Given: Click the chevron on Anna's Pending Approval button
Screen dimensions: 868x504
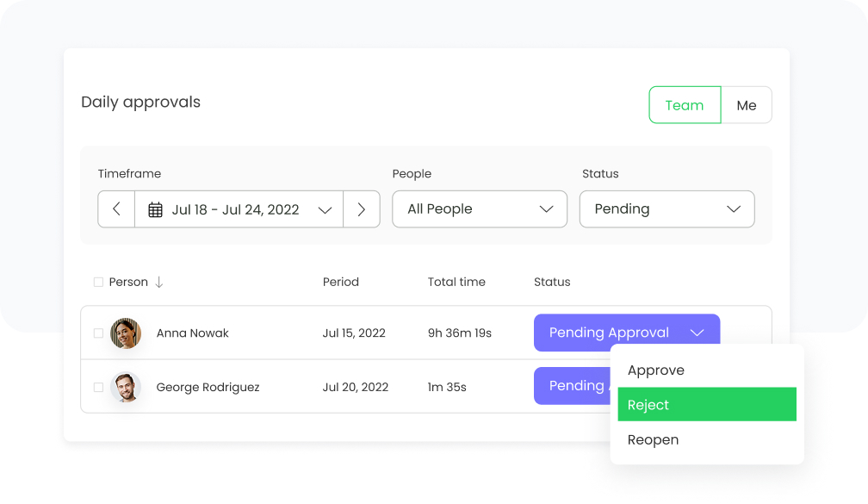Looking at the screenshot, I should [x=699, y=333].
